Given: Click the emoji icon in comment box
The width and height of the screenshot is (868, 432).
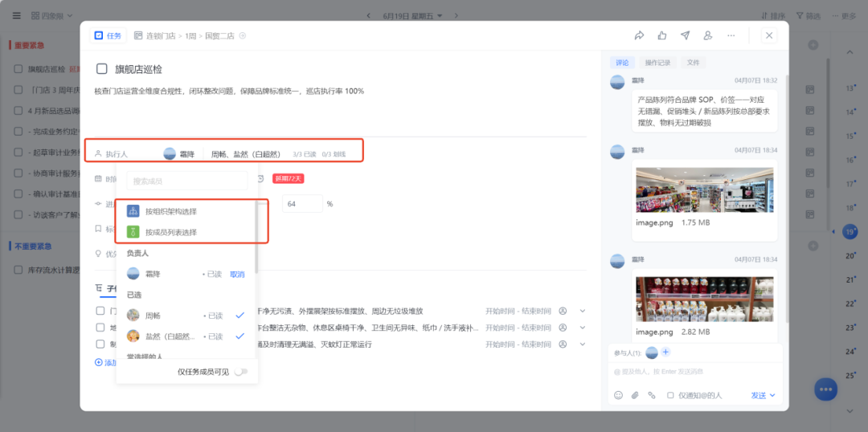Looking at the screenshot, I should 618,395.
